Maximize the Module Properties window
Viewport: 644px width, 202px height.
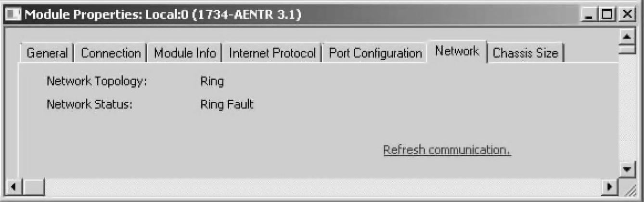(606, 15)
